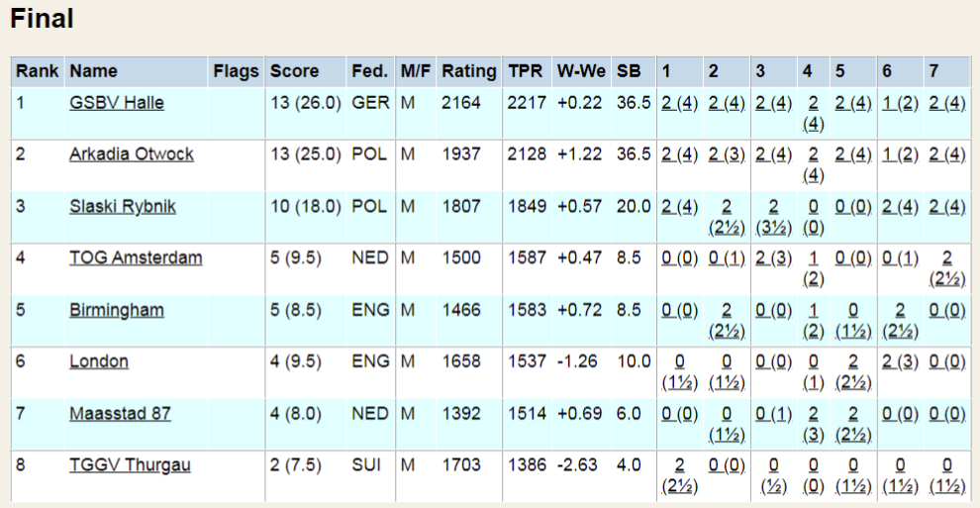
Task: Open Arkadia Otwock's round 2 result 2 (3)
Action: tap(727, 154)
